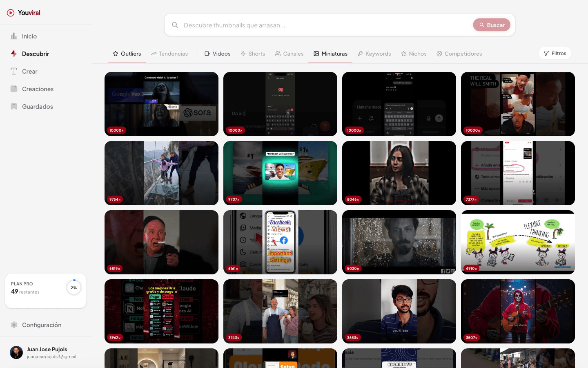Click the Guardados bookmark icon
This screenshot has width=588, height=368.
tap(14, 106)
